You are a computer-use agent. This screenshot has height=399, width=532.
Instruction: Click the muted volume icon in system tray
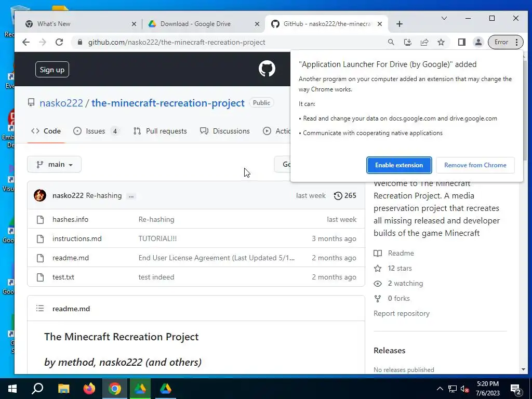point(464,389)
